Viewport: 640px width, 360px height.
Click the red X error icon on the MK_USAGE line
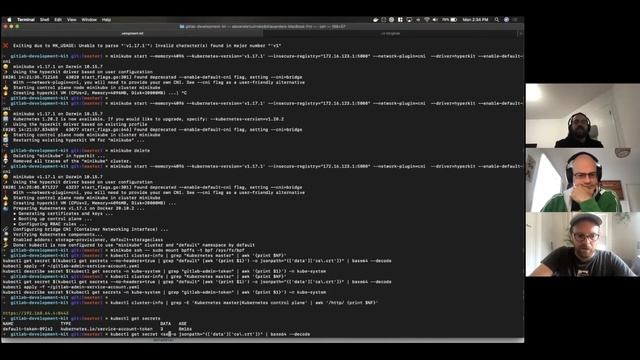[x=5, y=46]
